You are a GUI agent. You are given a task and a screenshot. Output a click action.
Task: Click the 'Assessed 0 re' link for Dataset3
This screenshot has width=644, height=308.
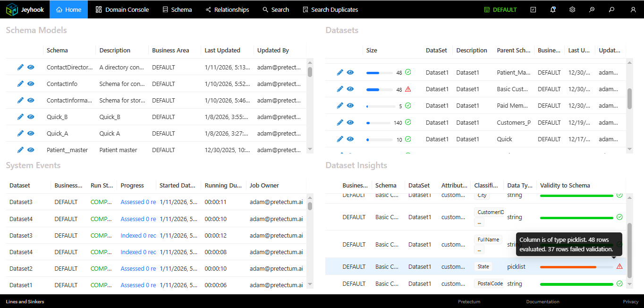(x=138, y=202)
